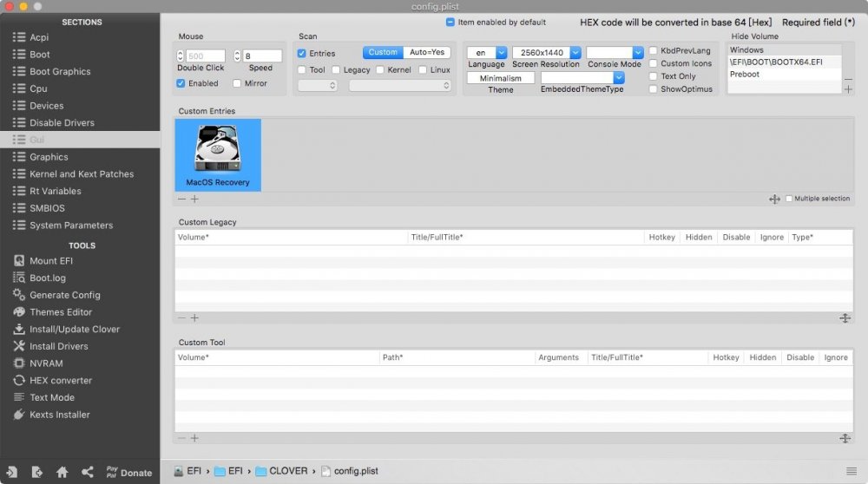Screen dimensions: 868x484
Task: Click the Theme input field
Action: [501, 78]
